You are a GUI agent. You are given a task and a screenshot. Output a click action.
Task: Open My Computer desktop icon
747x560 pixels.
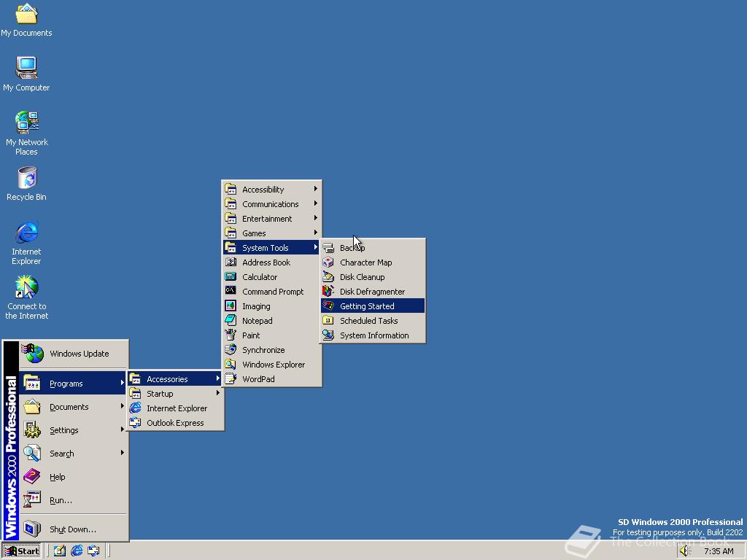[x=26, y=74]
